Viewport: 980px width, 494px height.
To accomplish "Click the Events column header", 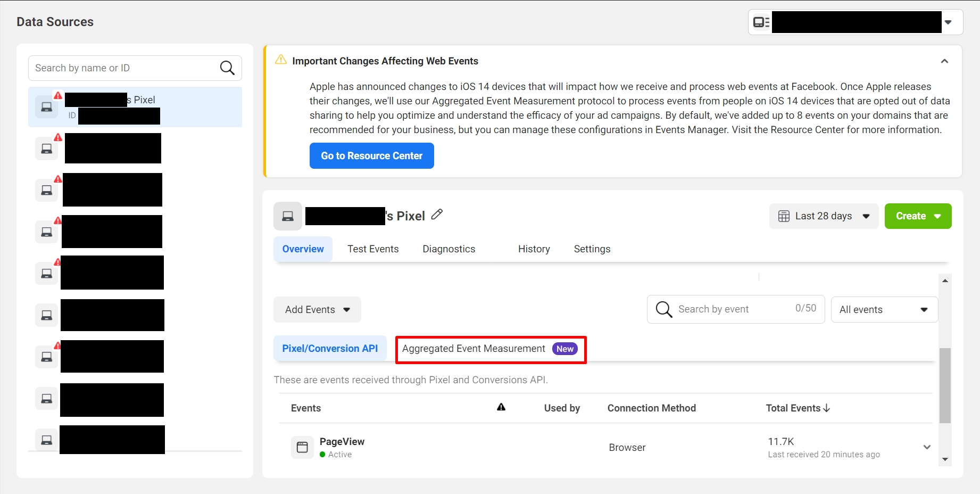I will point(306,408).
